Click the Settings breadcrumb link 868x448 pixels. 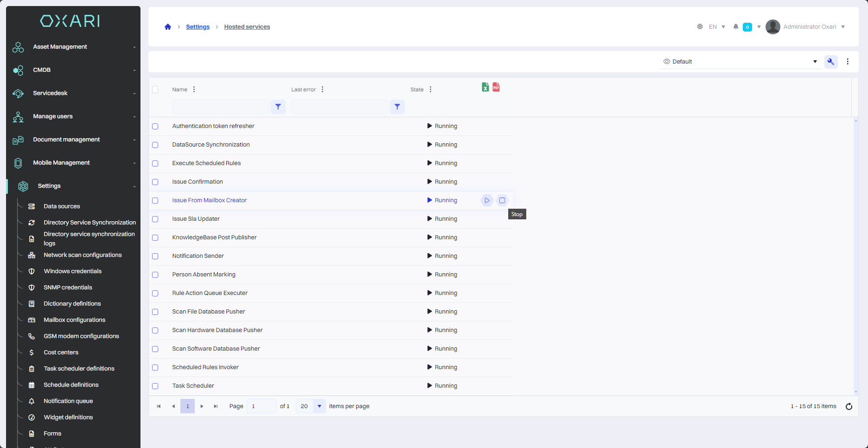(x=198, y=27)
